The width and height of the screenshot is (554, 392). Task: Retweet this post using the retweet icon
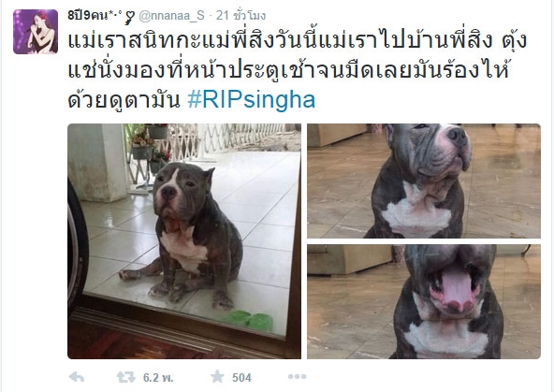pos(126,377)
